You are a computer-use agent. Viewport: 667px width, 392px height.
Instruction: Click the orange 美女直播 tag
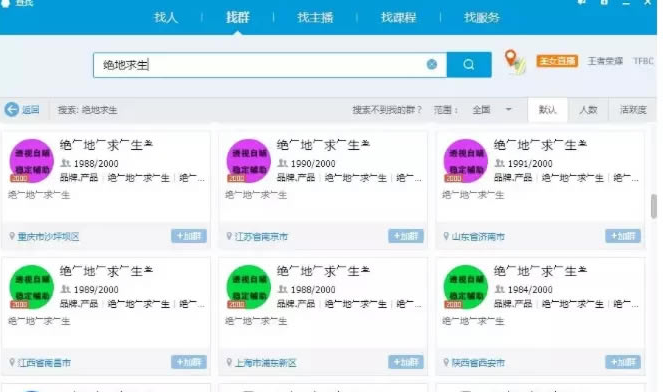tap(557, 61)
